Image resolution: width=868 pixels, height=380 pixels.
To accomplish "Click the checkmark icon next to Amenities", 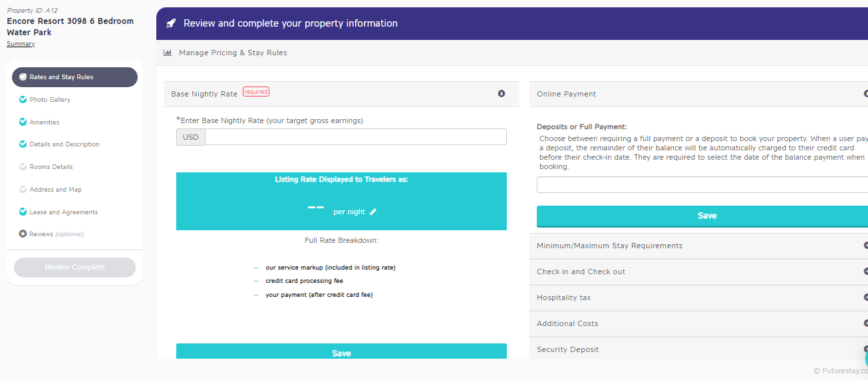I will tap(23, 122).
